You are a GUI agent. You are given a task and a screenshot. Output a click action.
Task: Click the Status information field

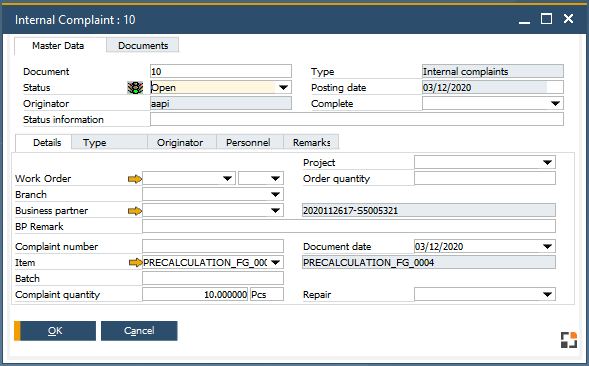357,119
